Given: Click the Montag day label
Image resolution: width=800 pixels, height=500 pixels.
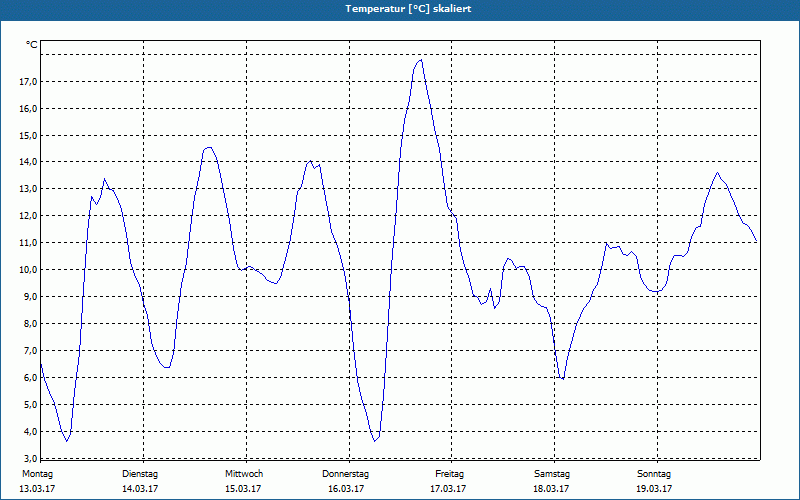Looking at the screenshot, I should coord(37,474).
